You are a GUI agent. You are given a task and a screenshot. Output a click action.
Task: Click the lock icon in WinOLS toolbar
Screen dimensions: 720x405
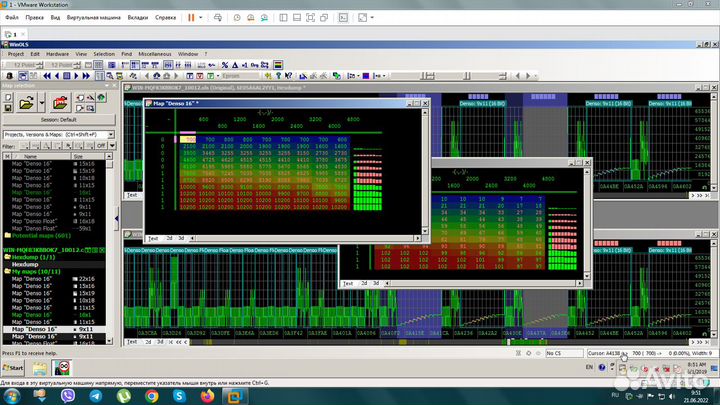coord(9,76)
